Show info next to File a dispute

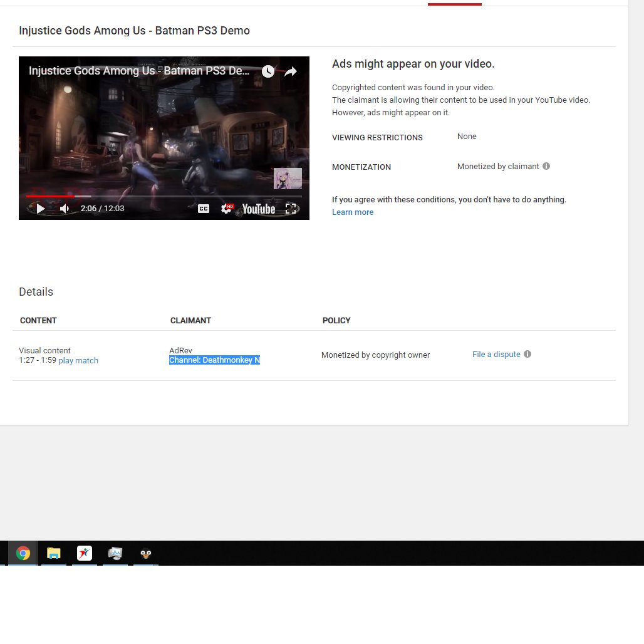[527, 354]
